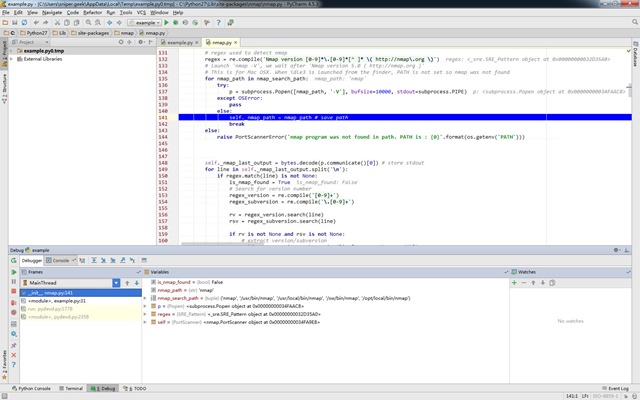Select the __init__, nmap.py:141 frame
The image size is (640, 400).
click(81, 293)
